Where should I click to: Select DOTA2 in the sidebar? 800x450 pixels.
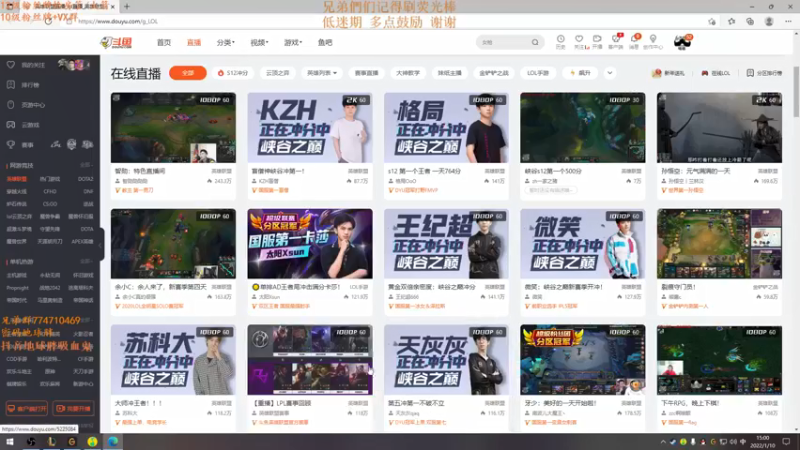tap(85, 179)
